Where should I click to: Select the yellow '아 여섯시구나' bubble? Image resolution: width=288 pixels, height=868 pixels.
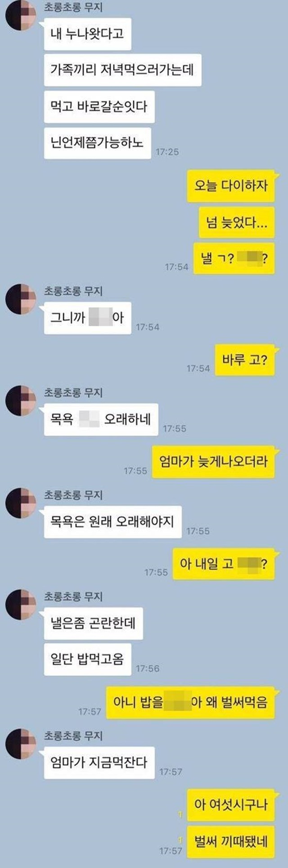pyautogui.click(x=231, y=805)
